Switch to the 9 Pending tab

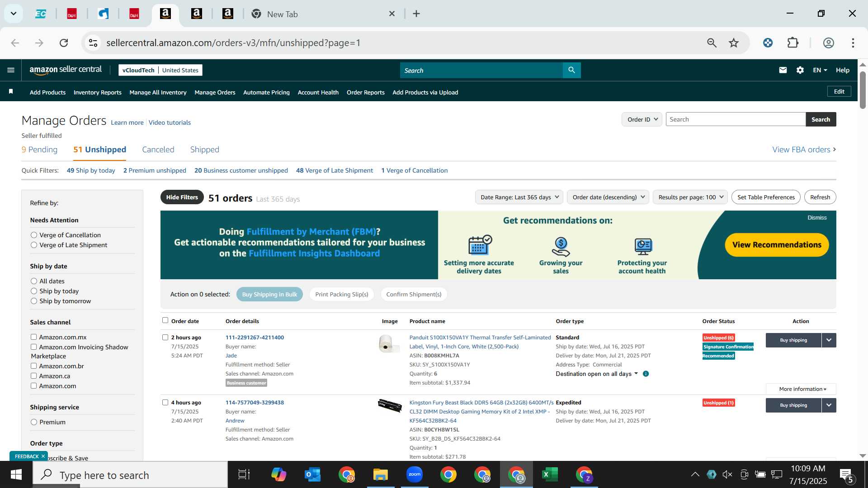39,150
